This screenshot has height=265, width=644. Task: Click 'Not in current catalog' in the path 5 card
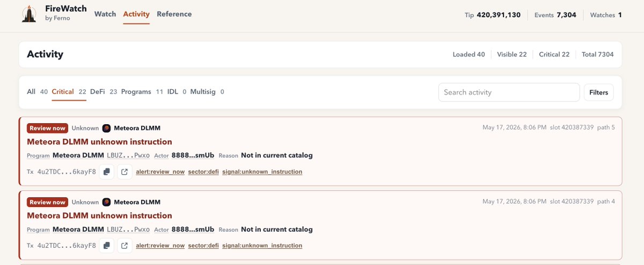277,155
